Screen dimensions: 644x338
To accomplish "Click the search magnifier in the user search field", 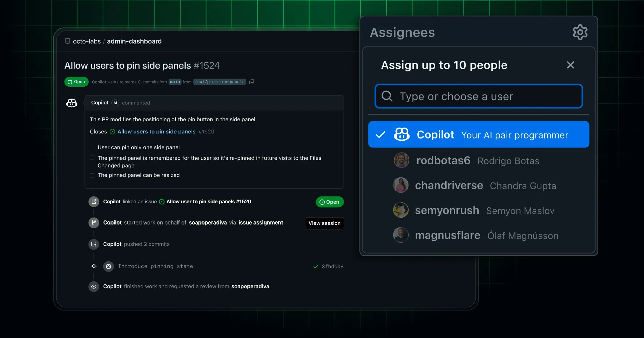I will coord(387,96).
